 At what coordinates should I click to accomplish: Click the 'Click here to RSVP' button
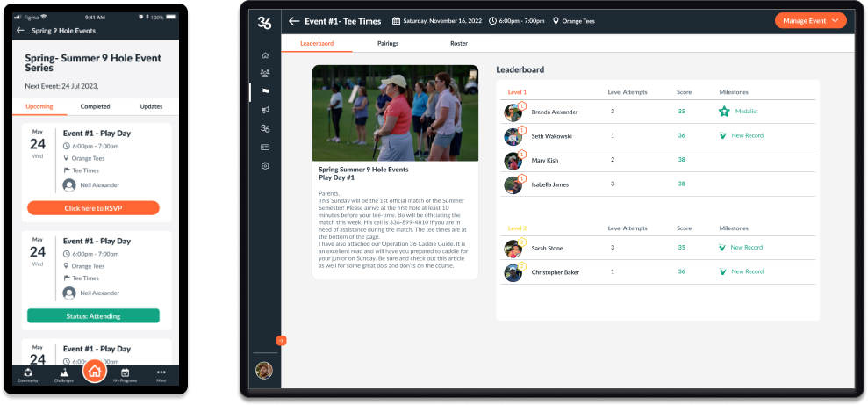point(93,208)
